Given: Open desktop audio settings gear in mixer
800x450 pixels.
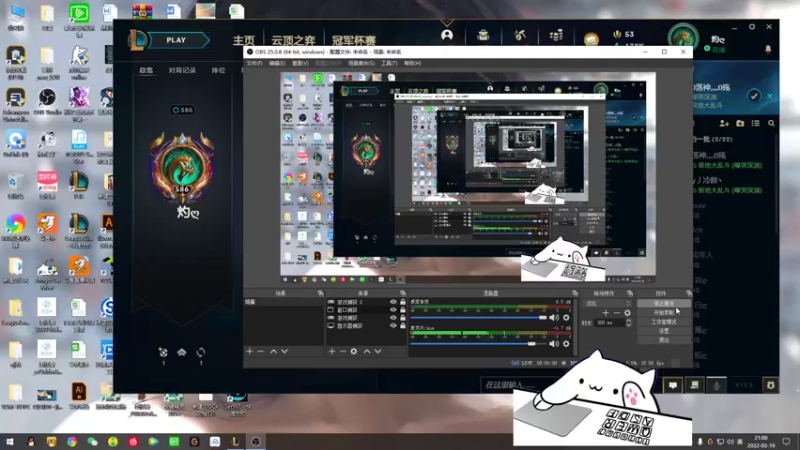Looking at the screenshot, I should 566,317.
